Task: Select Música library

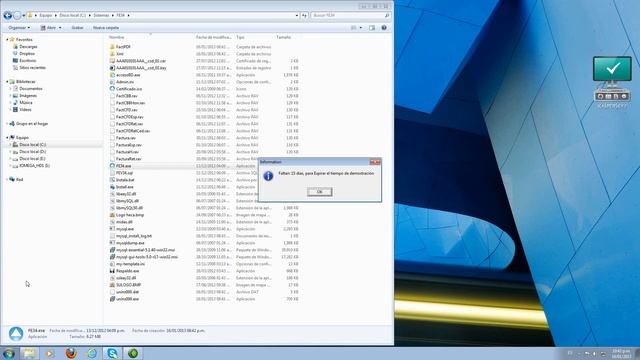Action: (26, 102)
